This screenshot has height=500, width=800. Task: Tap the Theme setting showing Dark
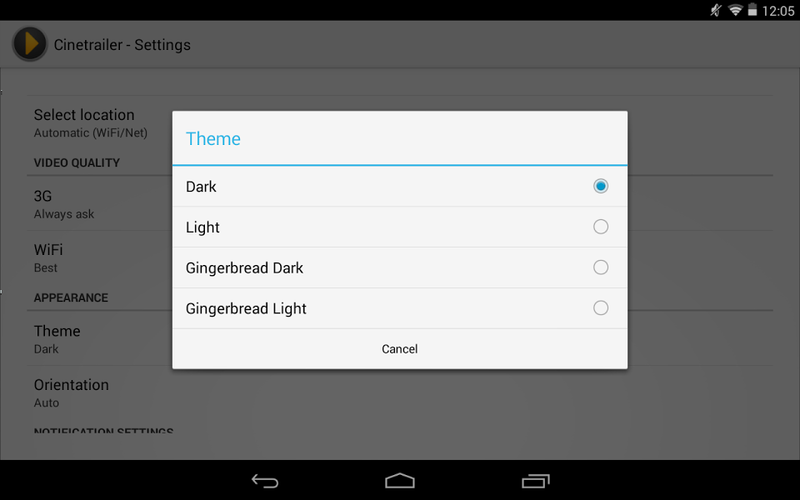point(99,339)
